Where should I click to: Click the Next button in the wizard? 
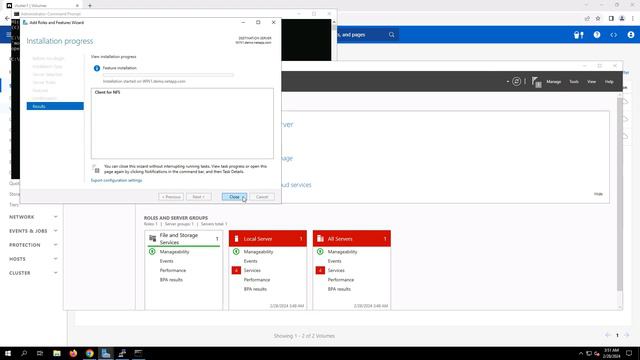point(199,197)
